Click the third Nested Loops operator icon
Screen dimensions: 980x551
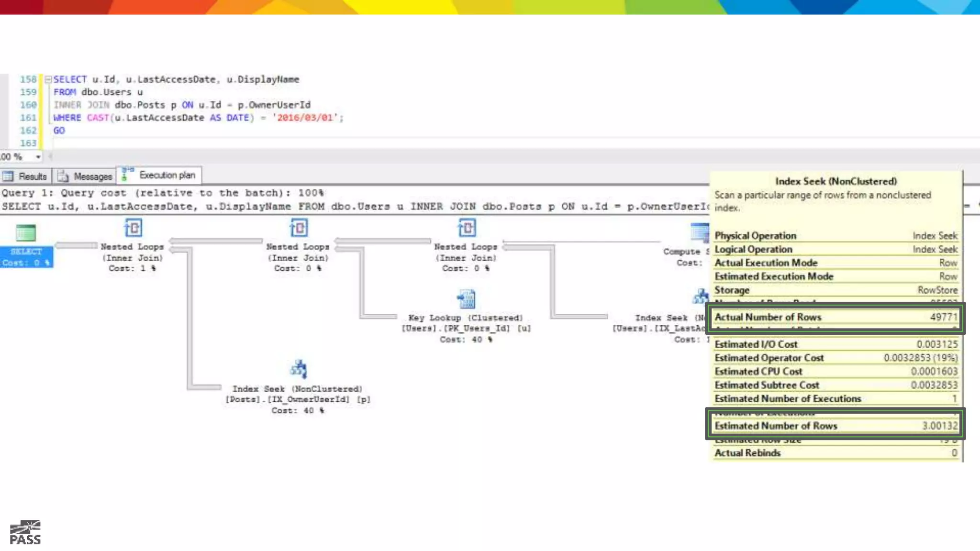467,228
